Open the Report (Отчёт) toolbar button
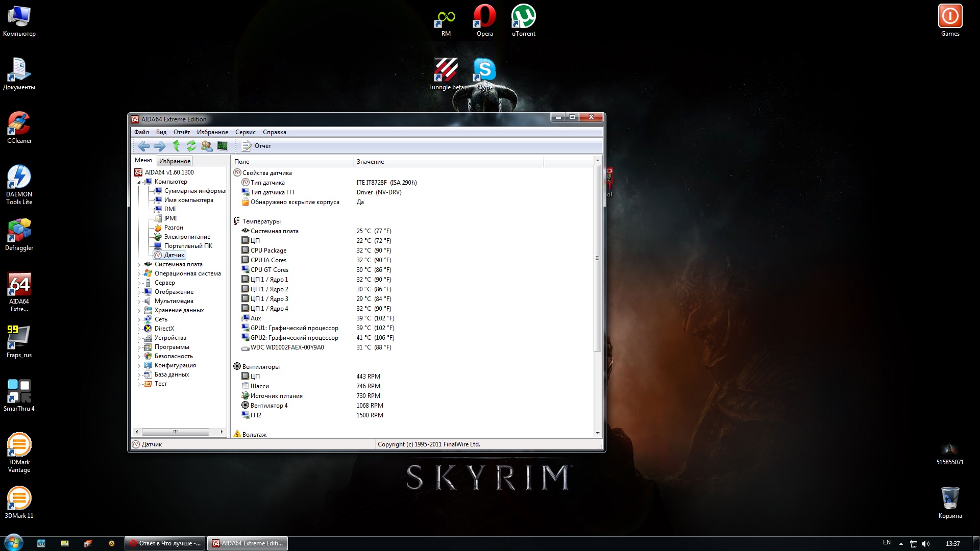This screenshot has width=980, height=551. coord(257,146)
